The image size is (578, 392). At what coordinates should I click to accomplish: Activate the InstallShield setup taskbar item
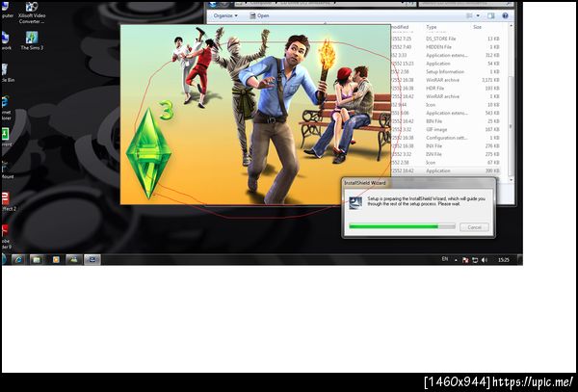tap(92, 260)
